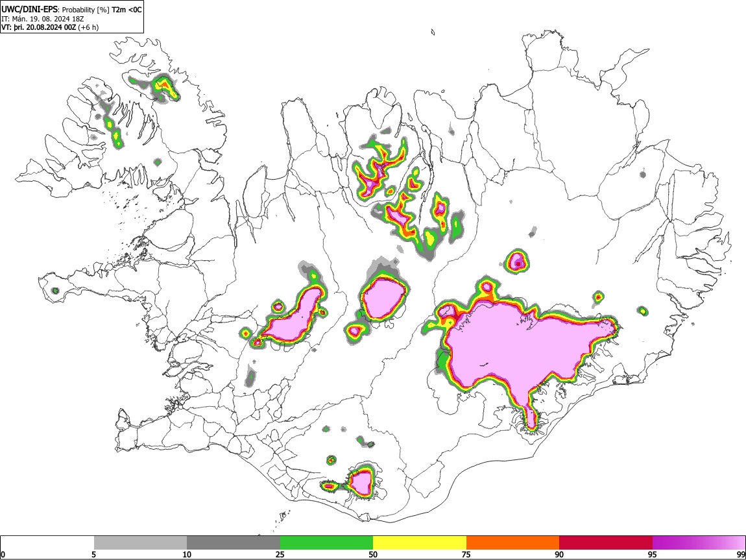This screenshot has height=560, width=746.
Task: Click the legend label 95
Action: [653, 554]
